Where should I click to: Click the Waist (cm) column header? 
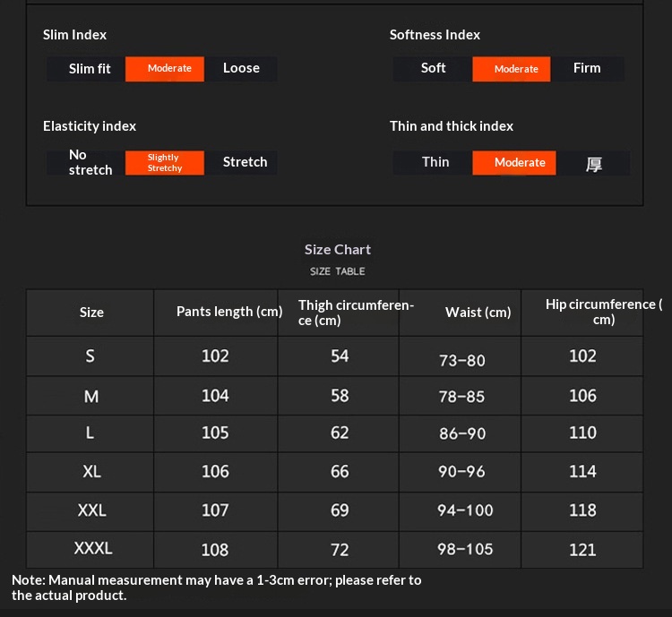(478, 313)
